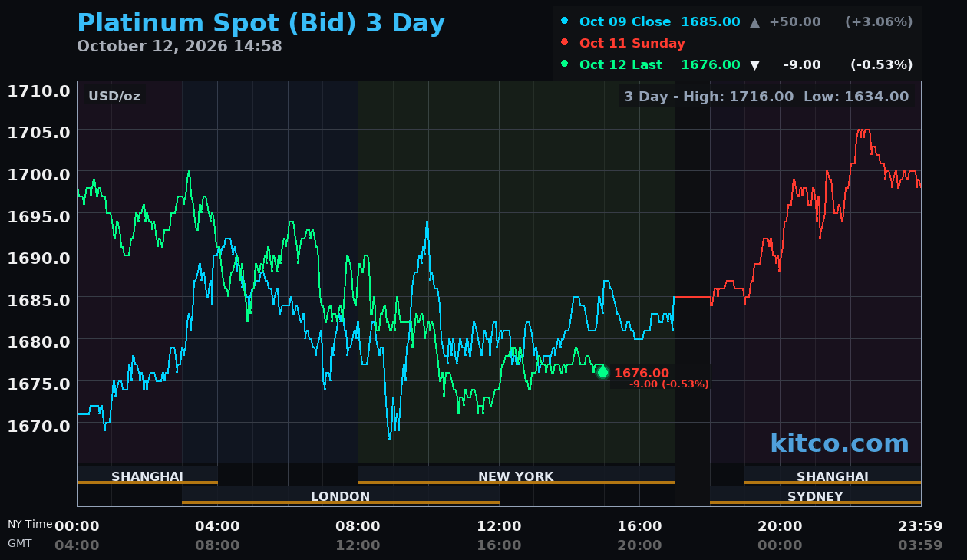Click the green 1676.00 value in the legend
This screenshot has width=967, height=560.
click(711, 64)
